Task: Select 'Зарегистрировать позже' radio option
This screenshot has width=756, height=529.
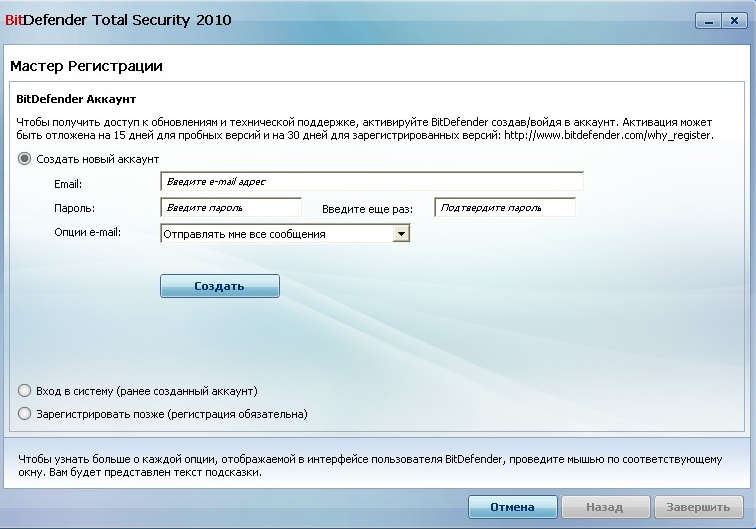Action: [25, 413]
